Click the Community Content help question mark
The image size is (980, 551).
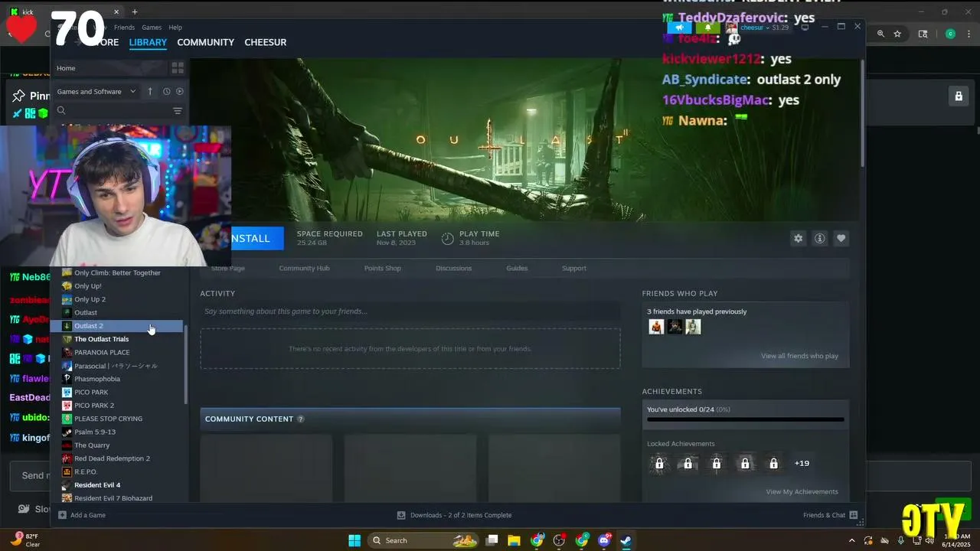click(300, 419)
